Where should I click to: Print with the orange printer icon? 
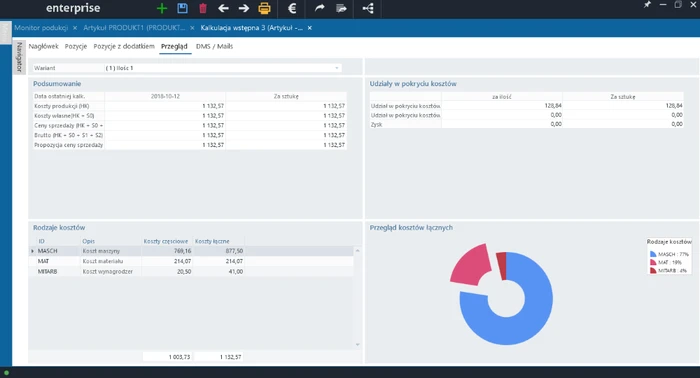(264, 8)
